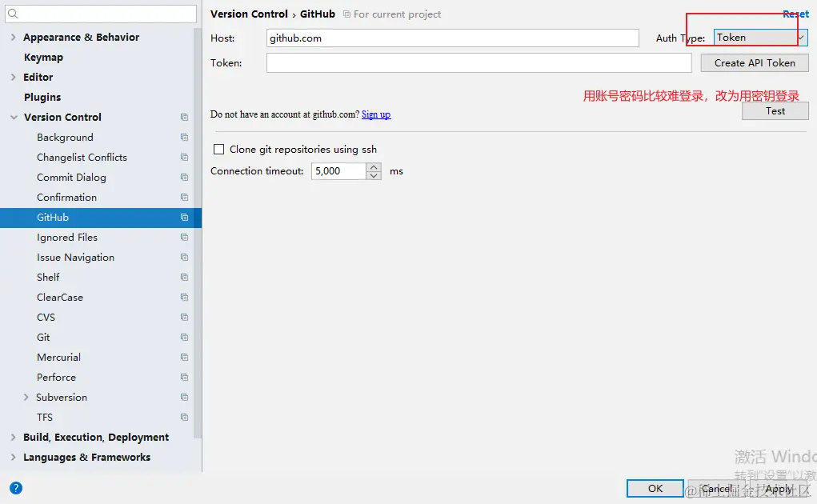Select Ignored Files settings
This screenshot has width=817, height=504.
point(67,238)
